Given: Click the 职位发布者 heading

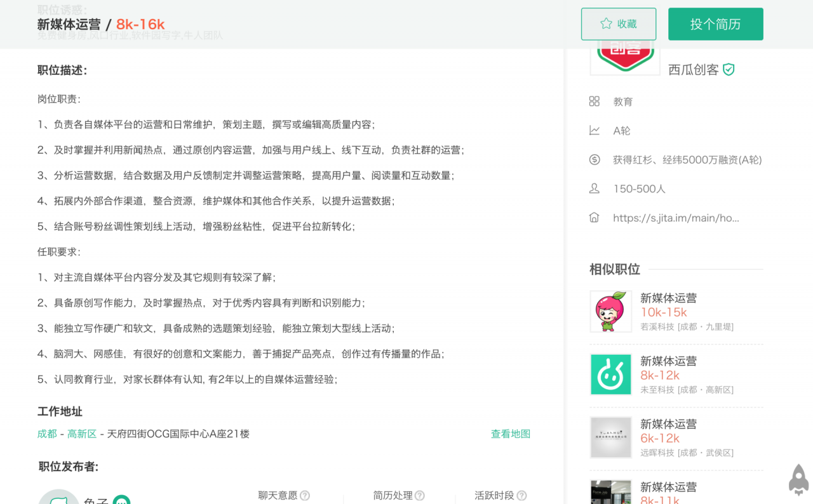Looking at the screenshot, I should (x=69, y=467).
